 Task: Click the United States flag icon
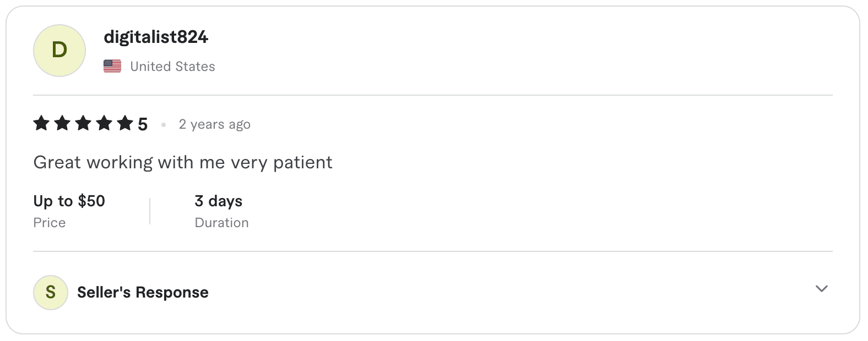tap(112, 67)
